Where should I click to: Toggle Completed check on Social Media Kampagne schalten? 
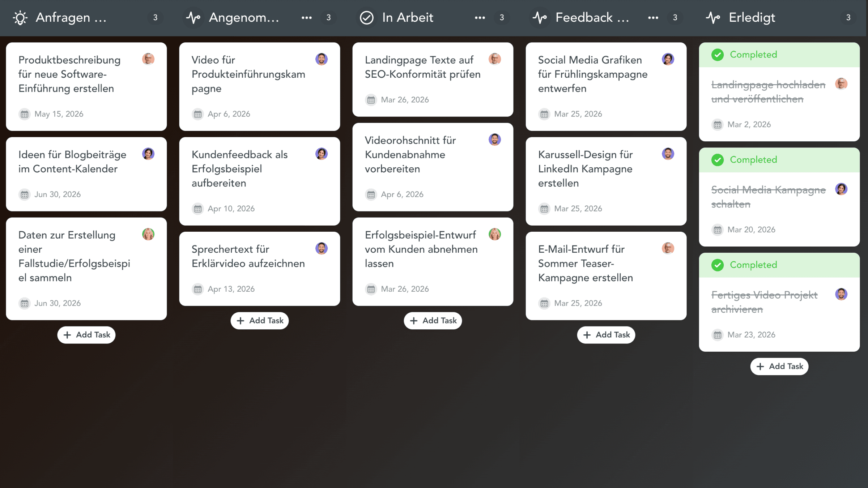(718, 160)
